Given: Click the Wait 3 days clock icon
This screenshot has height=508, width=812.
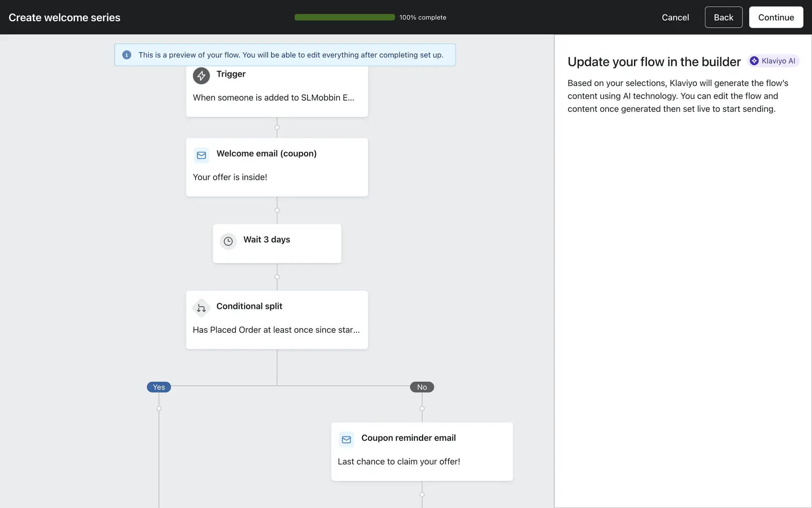Looking at the screenshot, I should click(x=228, y=241).
